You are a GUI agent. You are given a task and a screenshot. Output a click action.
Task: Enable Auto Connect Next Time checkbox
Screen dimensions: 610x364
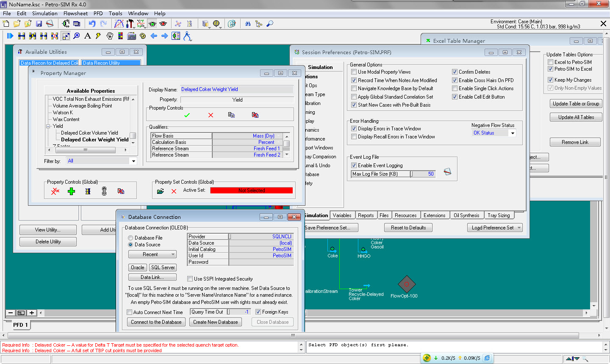129,312
